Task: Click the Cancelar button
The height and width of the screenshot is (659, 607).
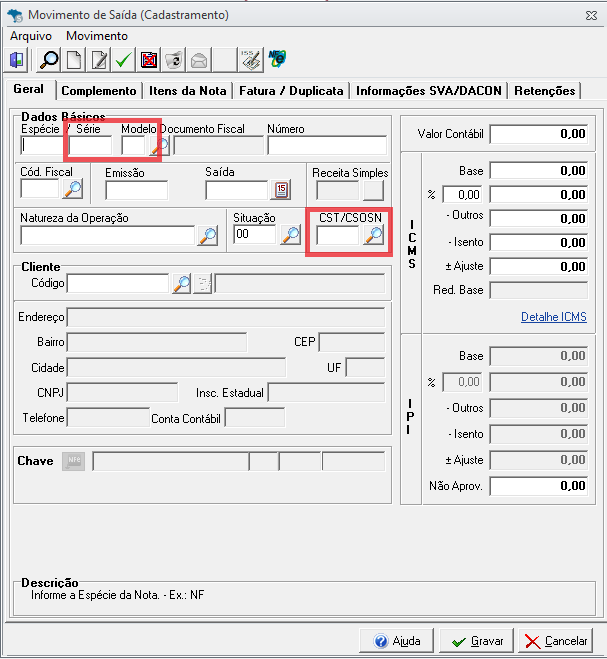Action: tap(556, 641)
